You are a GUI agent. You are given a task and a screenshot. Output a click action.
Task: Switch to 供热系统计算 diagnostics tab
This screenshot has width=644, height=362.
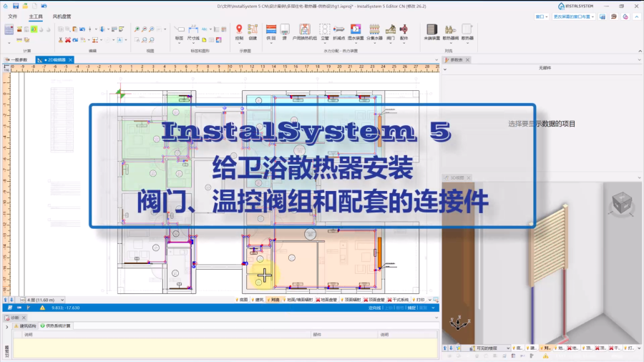(55, 326)
